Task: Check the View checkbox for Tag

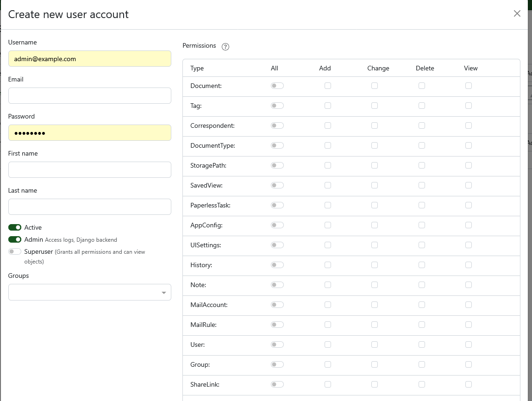Action: (469, 106)
